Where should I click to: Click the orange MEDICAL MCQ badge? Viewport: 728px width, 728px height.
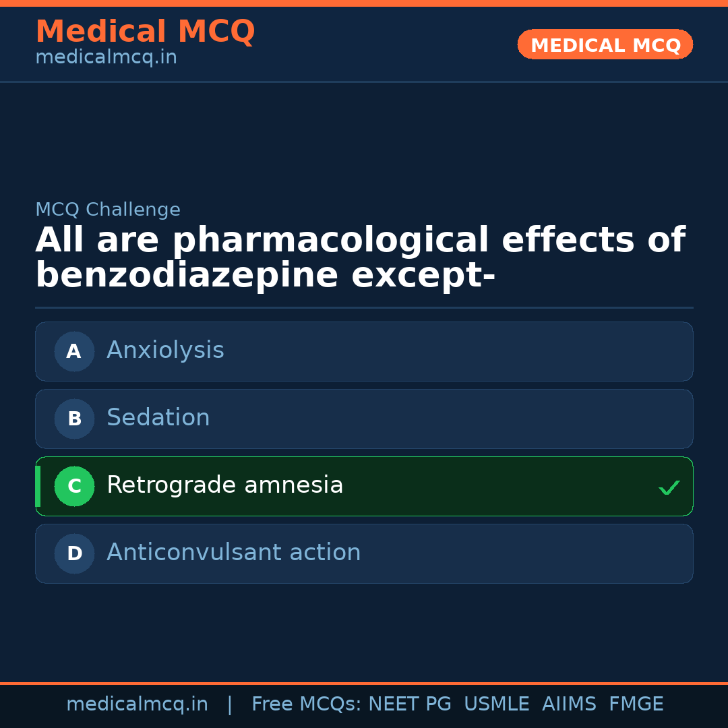click(x=605, y=44)
